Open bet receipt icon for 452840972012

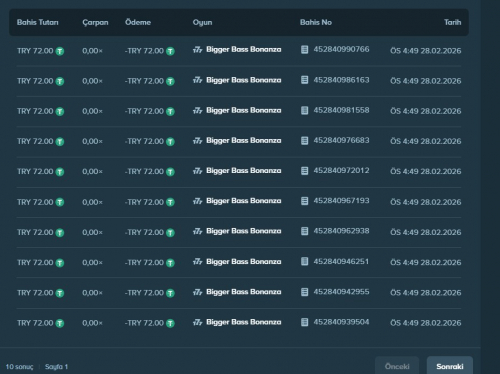[x=304, y=171]
